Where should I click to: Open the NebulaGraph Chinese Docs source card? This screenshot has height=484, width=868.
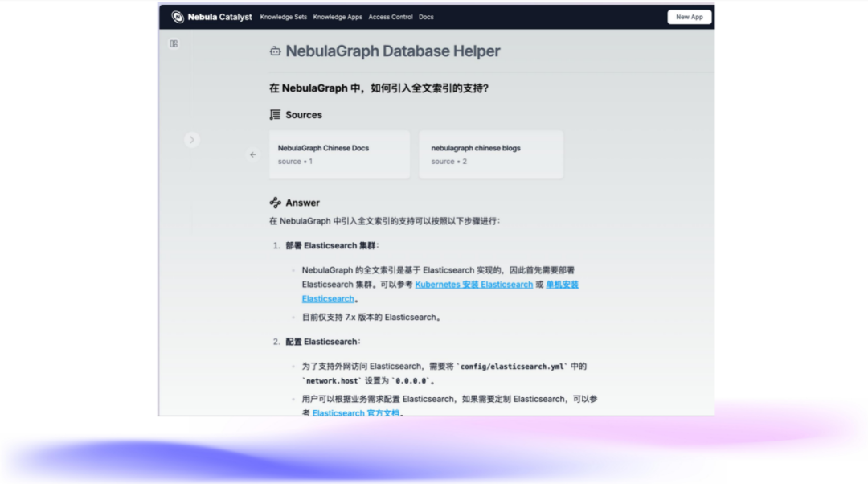(339, 154)
